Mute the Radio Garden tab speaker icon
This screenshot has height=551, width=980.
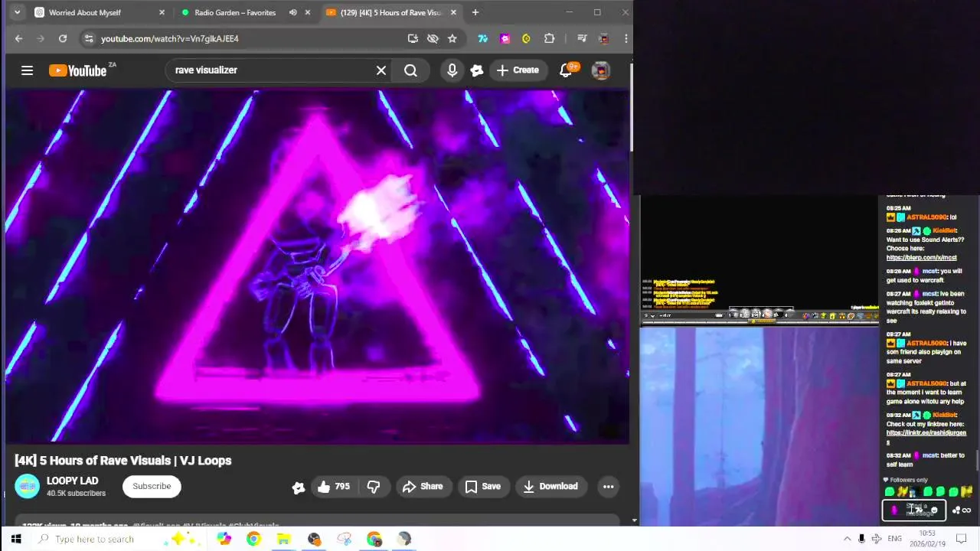292,12
